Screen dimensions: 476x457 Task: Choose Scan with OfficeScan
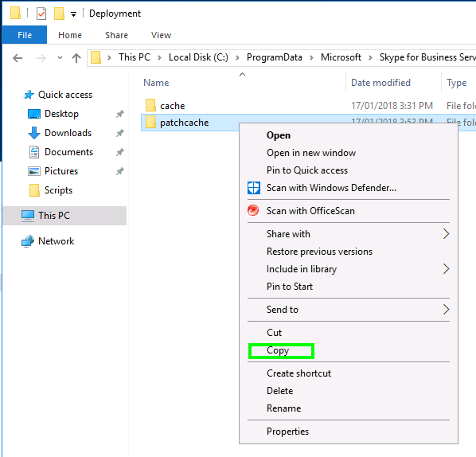tap(310, 211)
